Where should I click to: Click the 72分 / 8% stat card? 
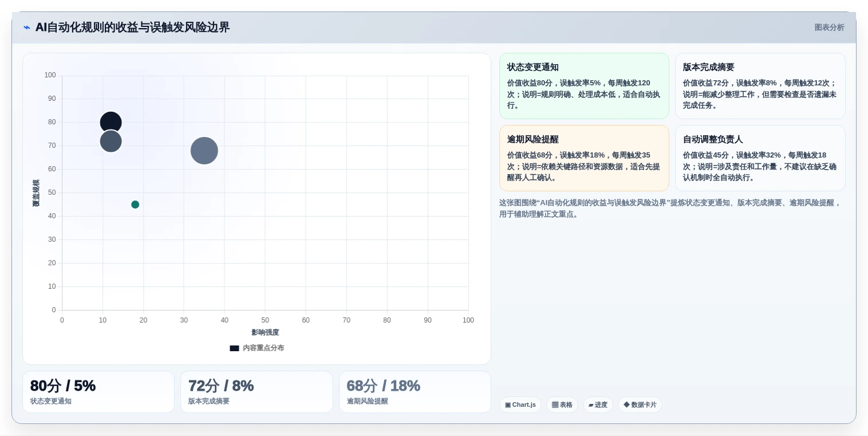point(257,392)
